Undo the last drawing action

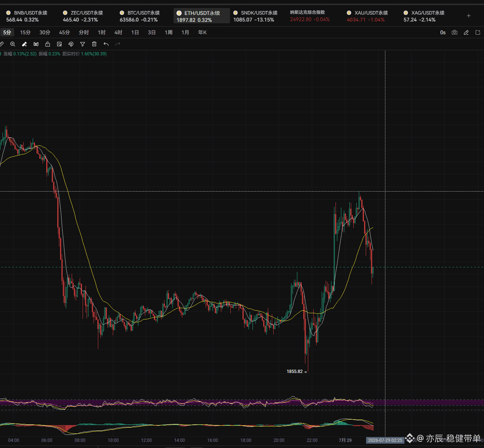coord(106,44)
